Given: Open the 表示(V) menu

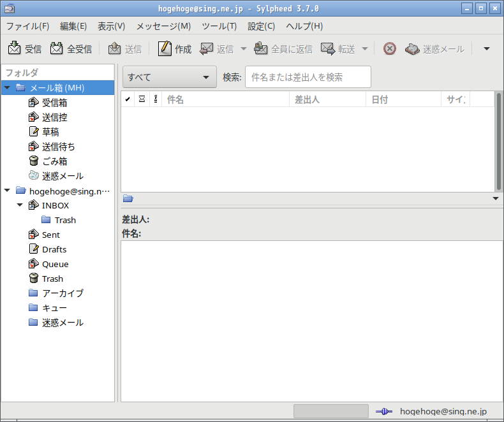Looking at the screenshot, I should (x=111, y=26).
